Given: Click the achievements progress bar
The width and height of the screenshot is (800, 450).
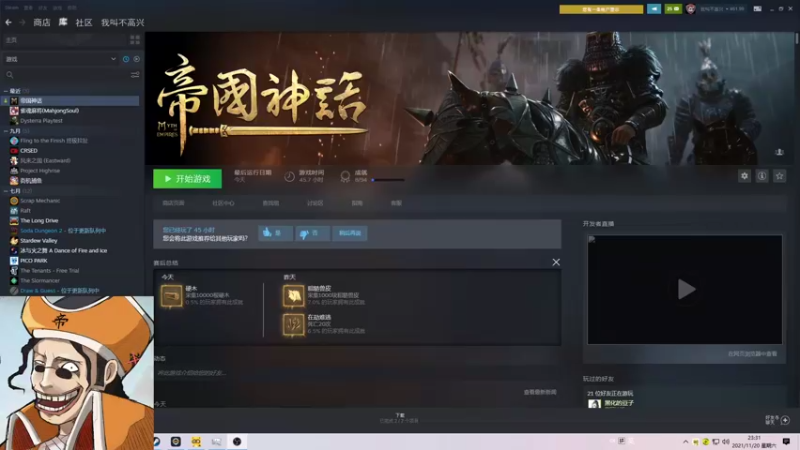Looking at the screenshot, I should pos(388,180).
